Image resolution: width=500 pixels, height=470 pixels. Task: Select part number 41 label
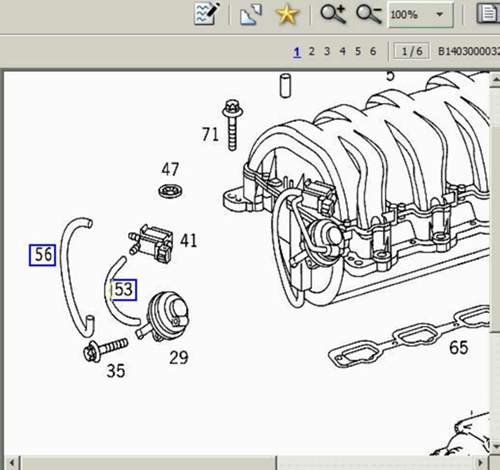(x=189, y=241)
